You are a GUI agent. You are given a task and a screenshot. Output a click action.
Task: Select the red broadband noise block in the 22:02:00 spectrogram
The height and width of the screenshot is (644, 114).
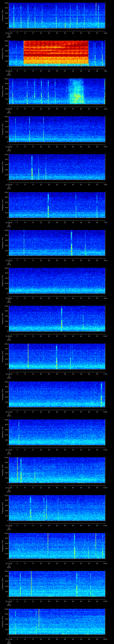tap(56, 52)
